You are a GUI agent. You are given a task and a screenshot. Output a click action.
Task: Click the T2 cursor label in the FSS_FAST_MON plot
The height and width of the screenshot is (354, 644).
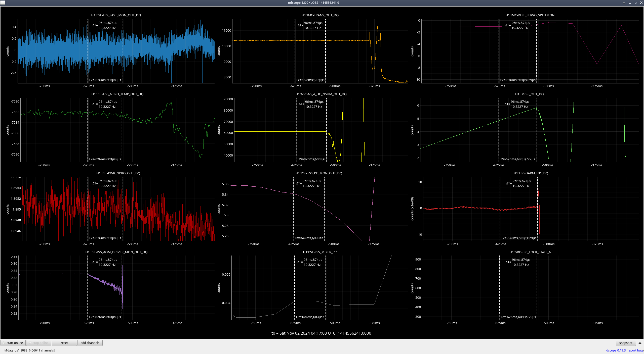click(105, 80)
